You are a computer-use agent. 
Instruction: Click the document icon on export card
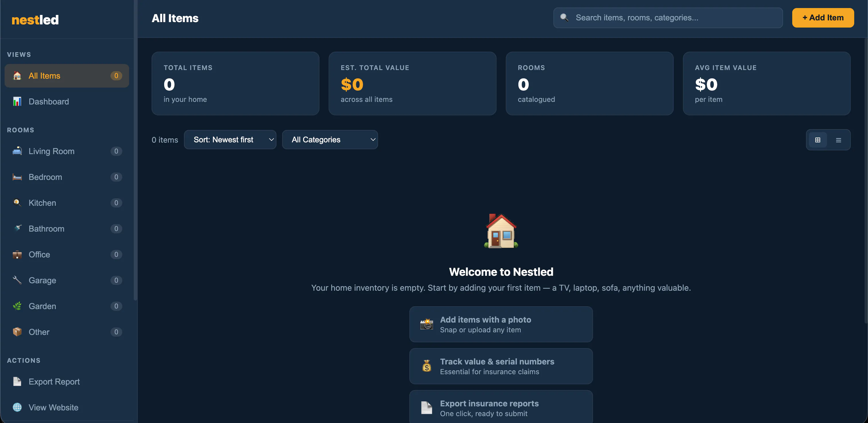(427, 408)
